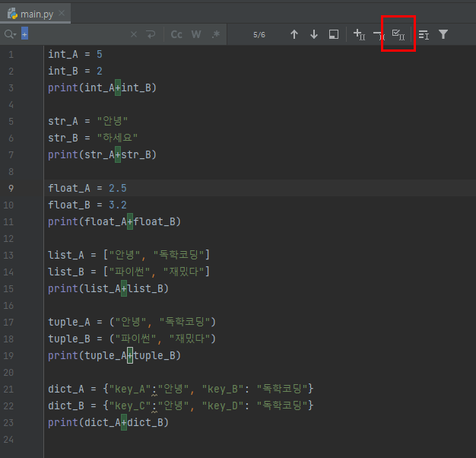The height and width of the screenshot is (458, 476).
Task: Click the highlighted + in print(int_A+int_B)
Action: click(x=118, y=87)
